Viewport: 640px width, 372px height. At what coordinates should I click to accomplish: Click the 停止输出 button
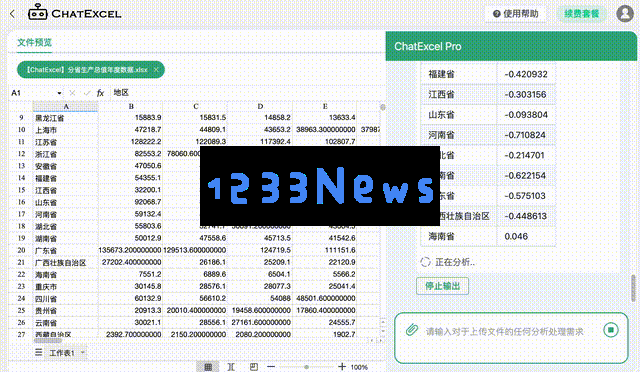point(442,286)
